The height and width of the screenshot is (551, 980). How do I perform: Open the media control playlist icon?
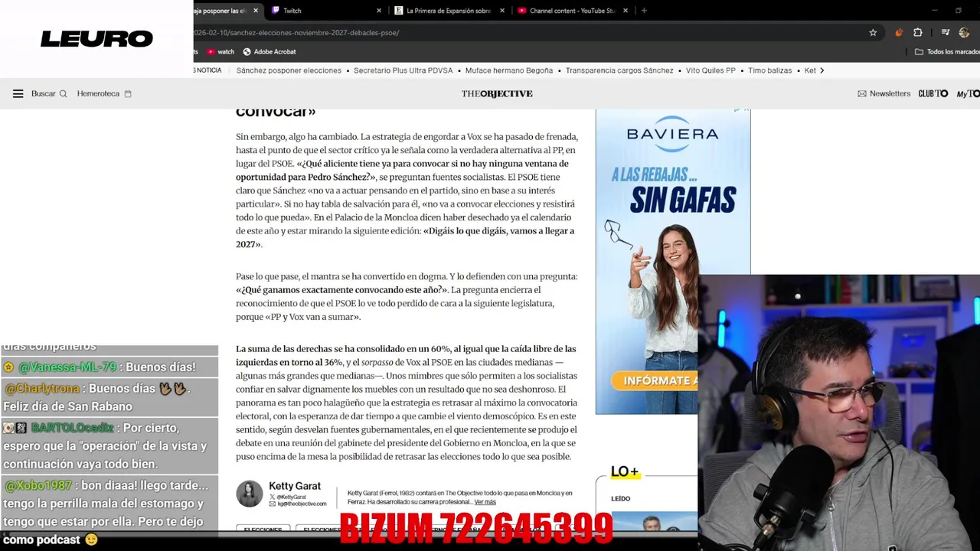pos(946,33)
